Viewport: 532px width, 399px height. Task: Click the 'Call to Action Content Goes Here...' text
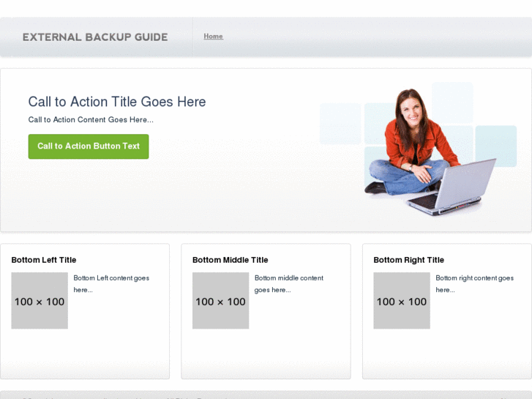click(91, 120)
